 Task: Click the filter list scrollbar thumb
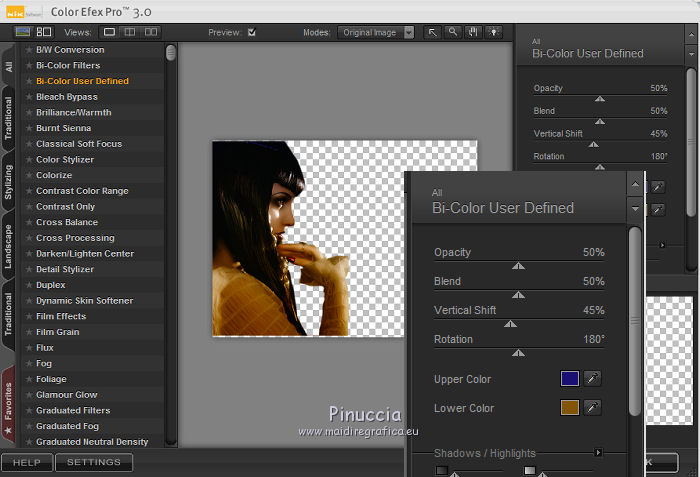point(171,52)
